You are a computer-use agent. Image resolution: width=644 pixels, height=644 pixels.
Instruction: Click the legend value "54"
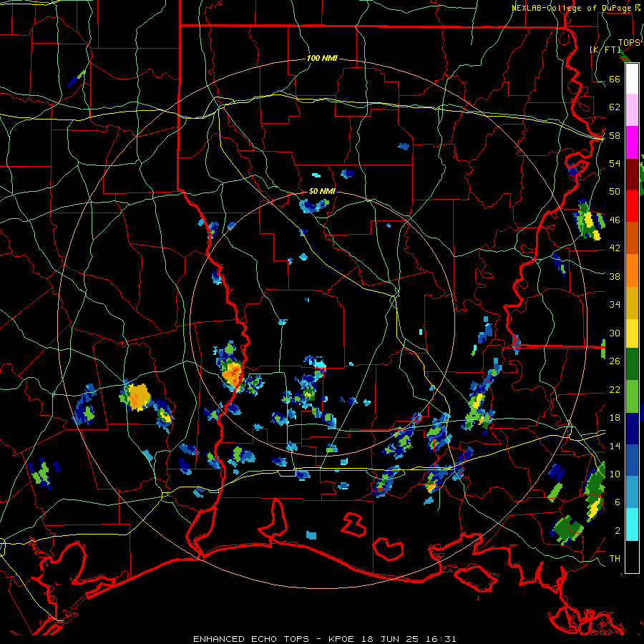(615, 163)
